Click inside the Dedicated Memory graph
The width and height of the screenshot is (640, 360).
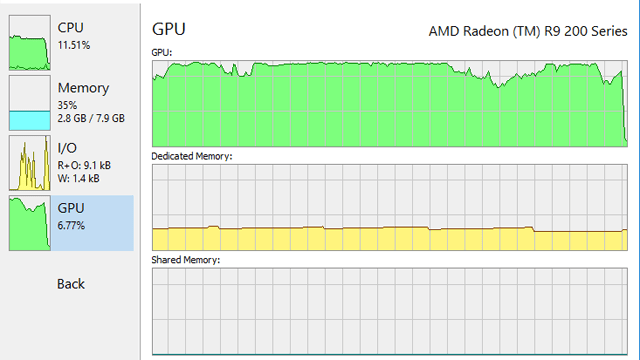point(390,207)
